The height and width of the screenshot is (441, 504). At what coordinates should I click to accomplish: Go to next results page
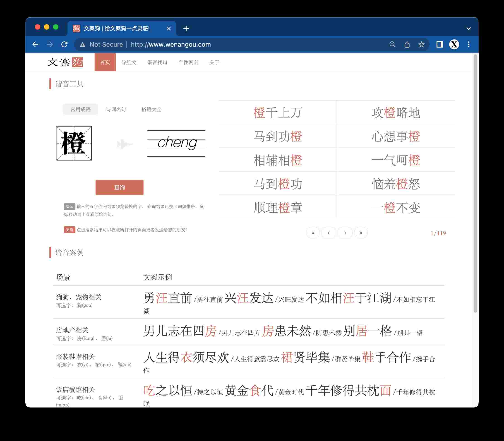click(345, 233)
